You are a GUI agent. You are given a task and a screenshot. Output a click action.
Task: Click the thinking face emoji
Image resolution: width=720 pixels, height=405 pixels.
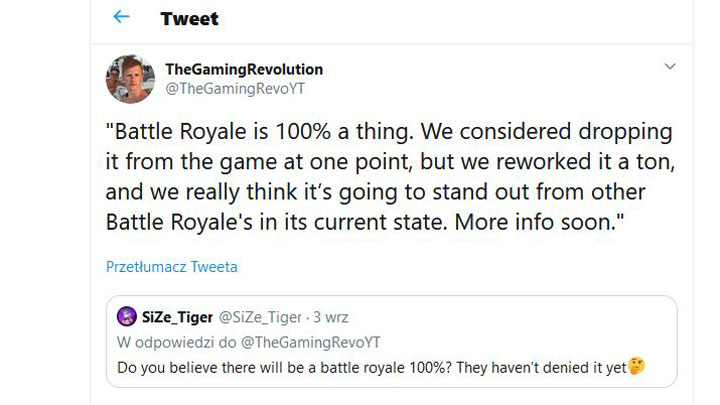tap(636, 367)
